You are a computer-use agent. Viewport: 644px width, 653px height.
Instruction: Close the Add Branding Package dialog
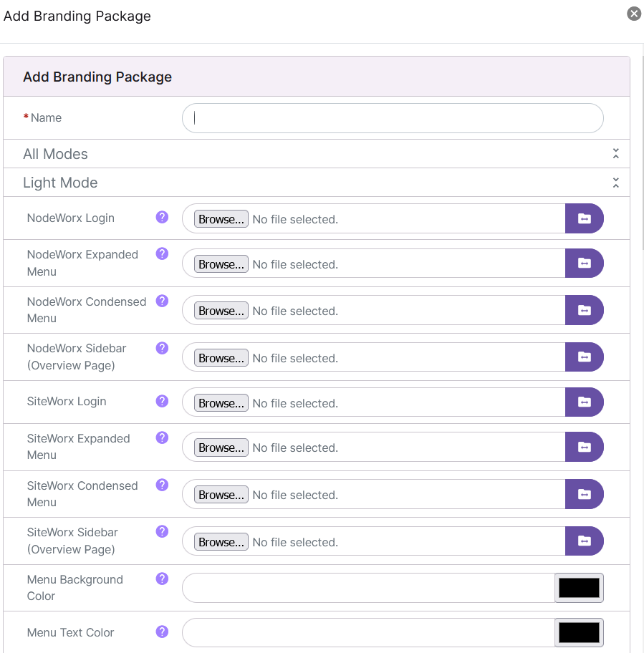point(633,13)
